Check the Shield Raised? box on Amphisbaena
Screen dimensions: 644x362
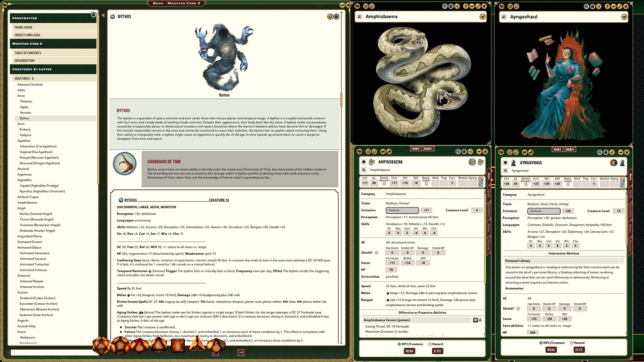(x=384, y=184)
